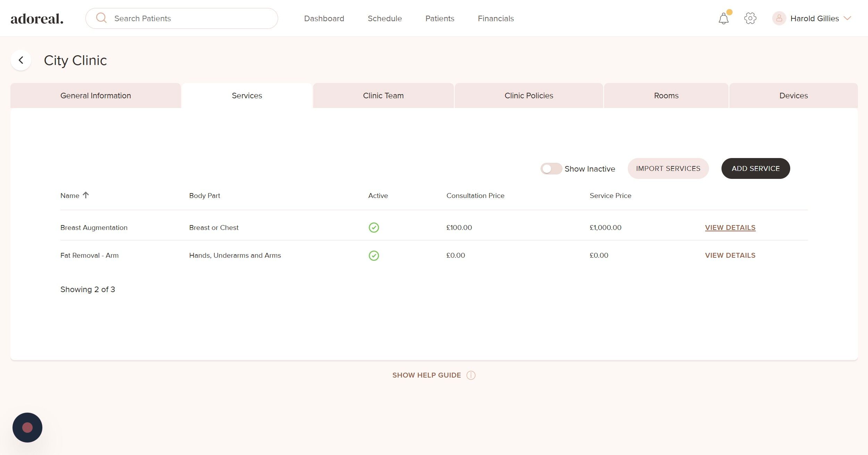View details for Breast Augmentation
This screenshot has width=868, height=455.
(730, 228)
